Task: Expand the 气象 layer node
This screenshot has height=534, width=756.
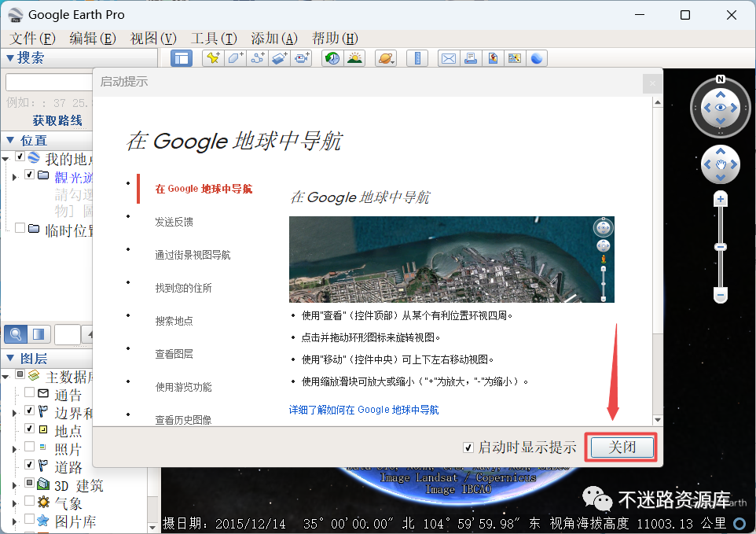Action: (14, 503)
